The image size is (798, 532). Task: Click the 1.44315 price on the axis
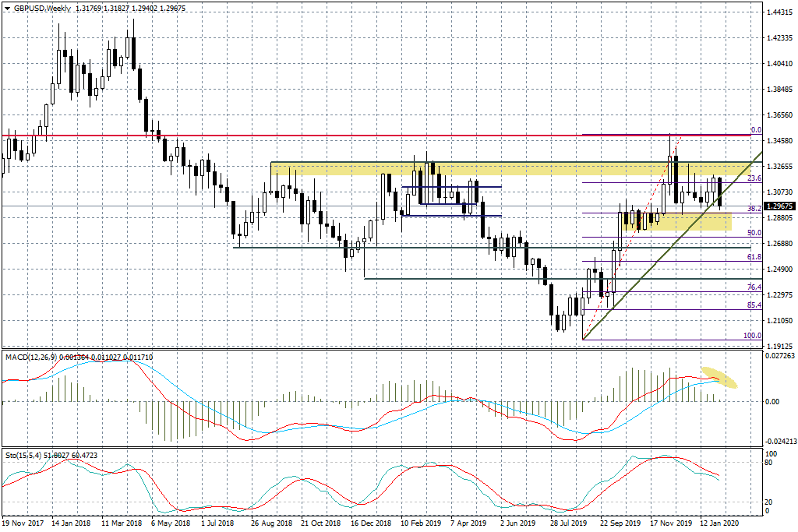pyautogui.click(x=779, y=12)
